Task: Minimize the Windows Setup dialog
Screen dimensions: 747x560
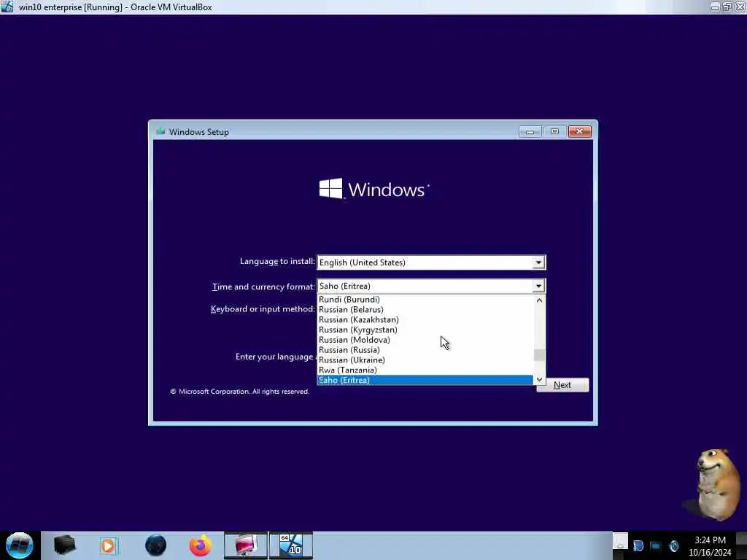Action: [530, 131]
